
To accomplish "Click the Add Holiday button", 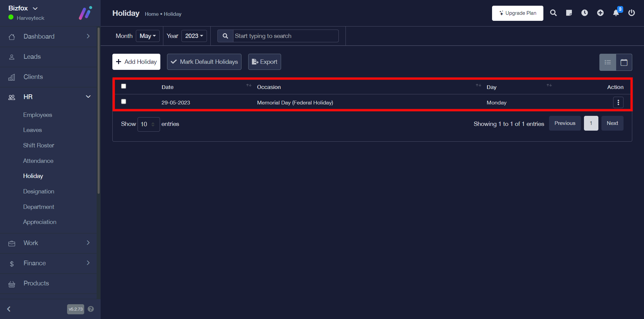I will coord(136,62).
